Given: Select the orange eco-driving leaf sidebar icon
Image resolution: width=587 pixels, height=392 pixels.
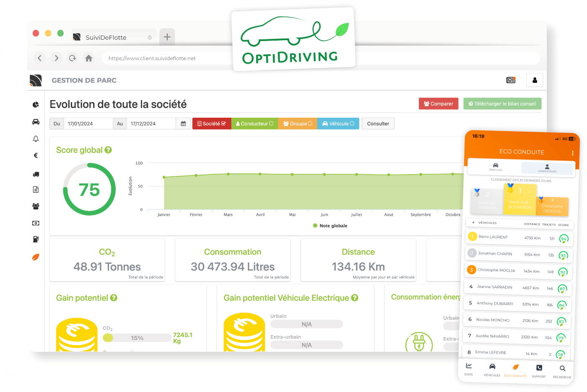Looking at the screenshot, I should (36, 256).
